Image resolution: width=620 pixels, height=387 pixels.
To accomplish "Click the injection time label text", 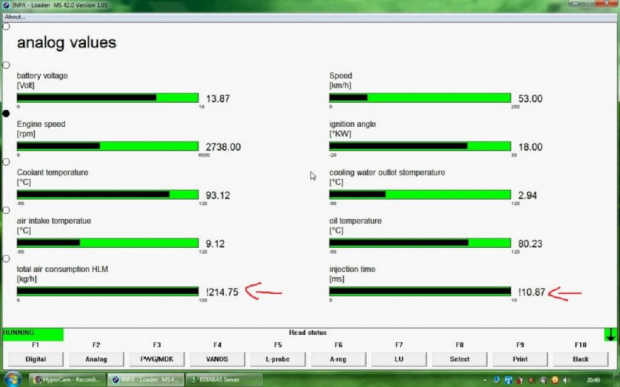I will (x=352, y=269).
